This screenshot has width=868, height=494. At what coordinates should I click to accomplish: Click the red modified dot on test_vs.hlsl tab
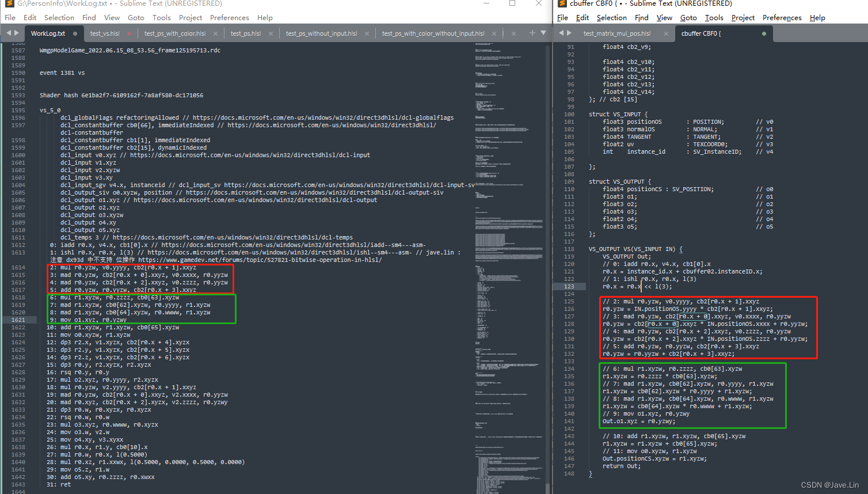point(128,33)
